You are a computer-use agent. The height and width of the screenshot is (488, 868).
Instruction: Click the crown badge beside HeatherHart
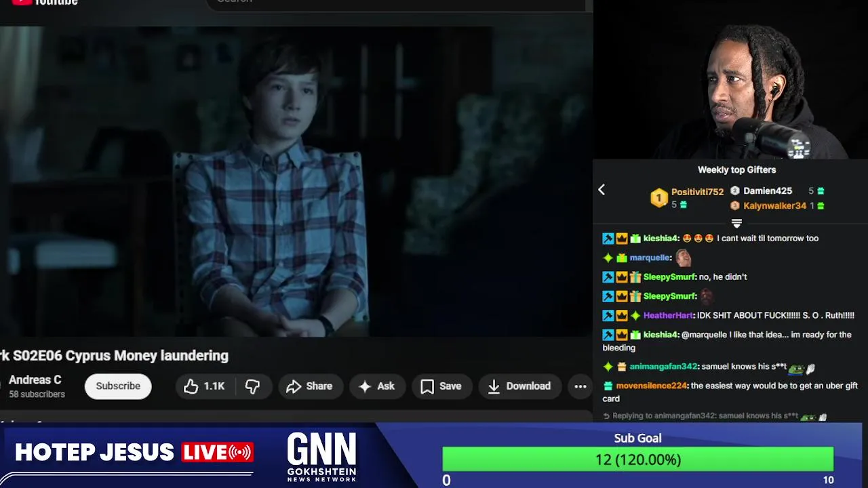pyautogui.click(x=622, y=316)
